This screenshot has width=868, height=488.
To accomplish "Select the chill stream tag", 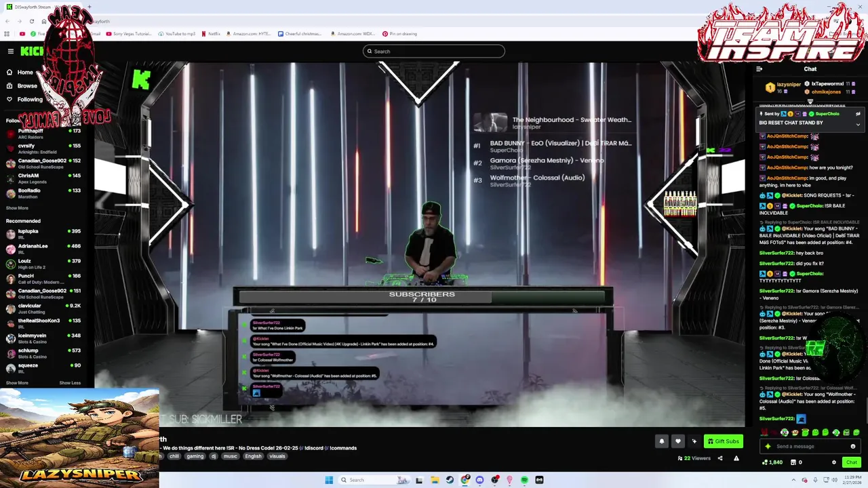I will (x=174, y=456).
